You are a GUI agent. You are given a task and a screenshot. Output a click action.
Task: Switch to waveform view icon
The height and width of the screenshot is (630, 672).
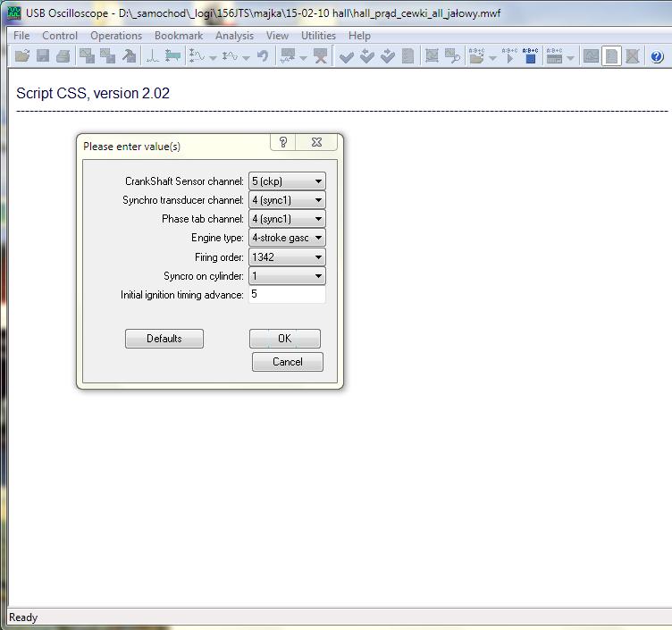click(x=591, y=56)
